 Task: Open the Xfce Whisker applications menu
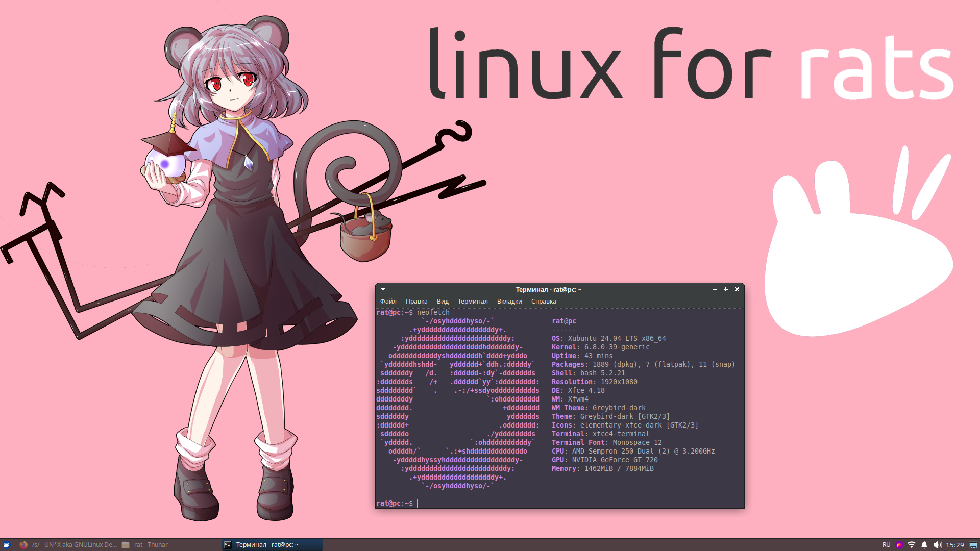click(7, 545)
